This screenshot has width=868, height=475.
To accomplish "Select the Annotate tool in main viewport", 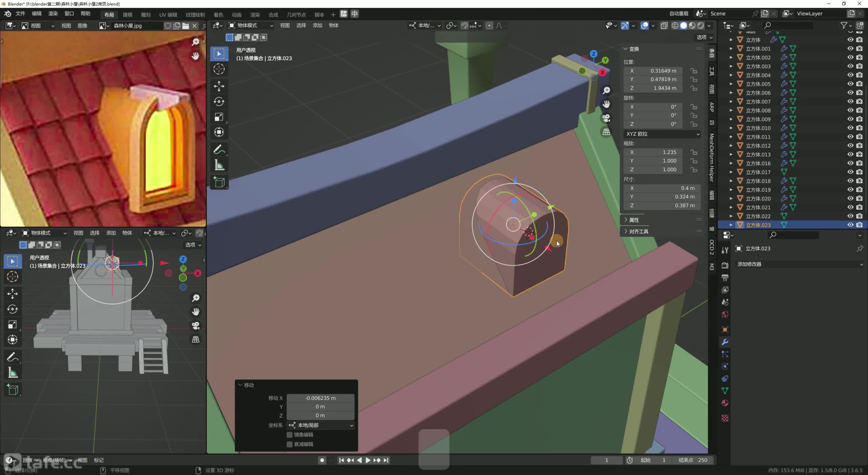I will coord(219,150).
